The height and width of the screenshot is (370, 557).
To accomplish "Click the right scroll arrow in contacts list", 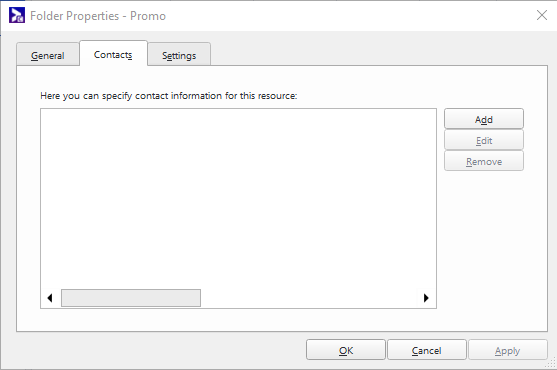I will (426, 298).
